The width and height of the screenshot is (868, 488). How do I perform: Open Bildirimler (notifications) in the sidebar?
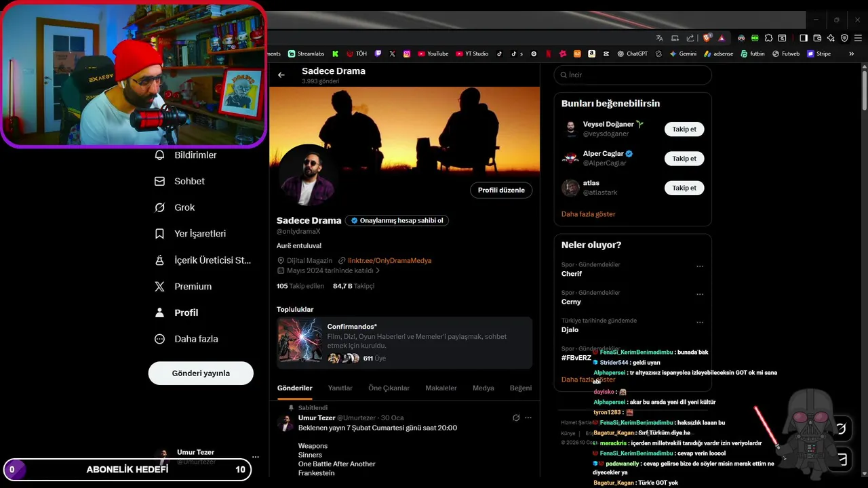(186, 155)
